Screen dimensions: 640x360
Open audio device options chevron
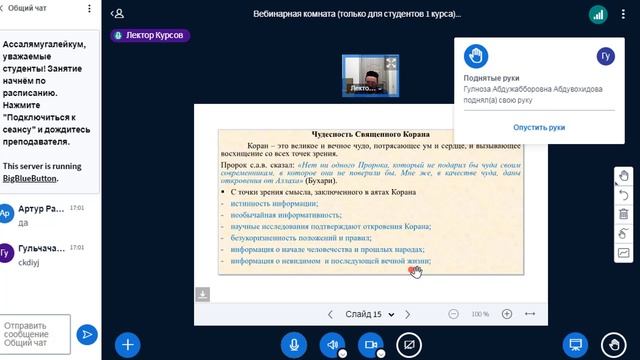click(x=342, y=354)
